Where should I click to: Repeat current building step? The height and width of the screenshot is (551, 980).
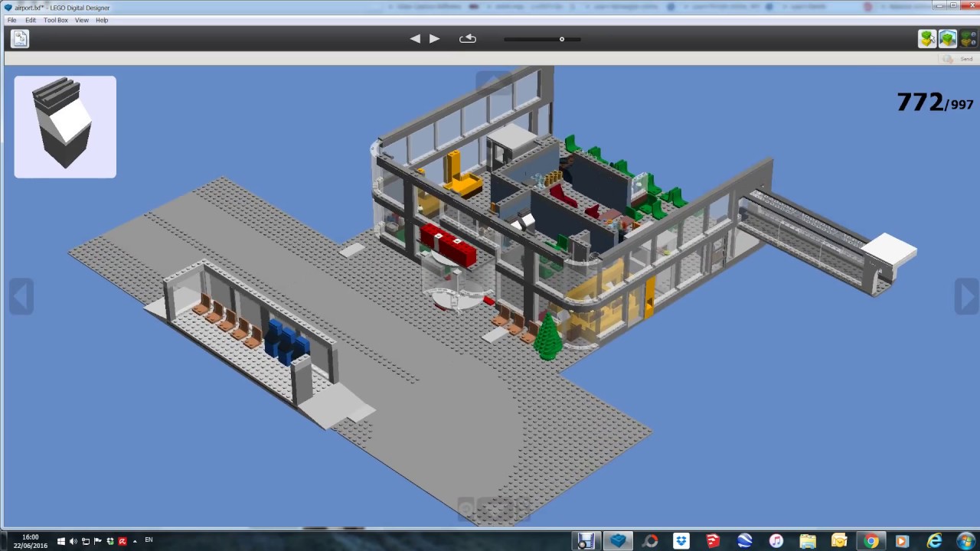coord(468,38)
